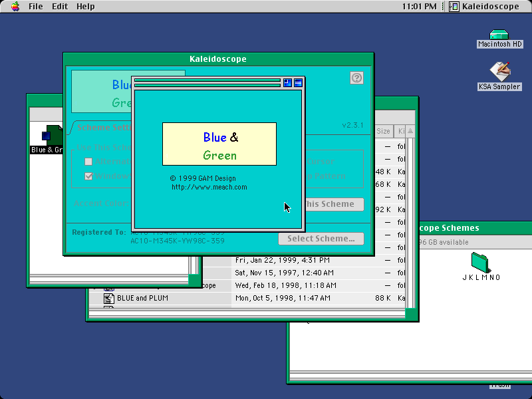Click the list window horizontal scrollbar

coord(247,314)
